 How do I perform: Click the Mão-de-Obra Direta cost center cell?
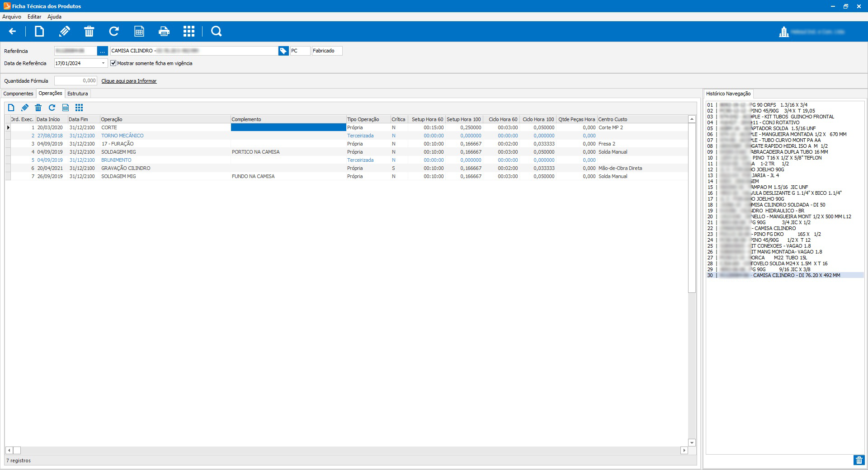(x=642, y=168)
